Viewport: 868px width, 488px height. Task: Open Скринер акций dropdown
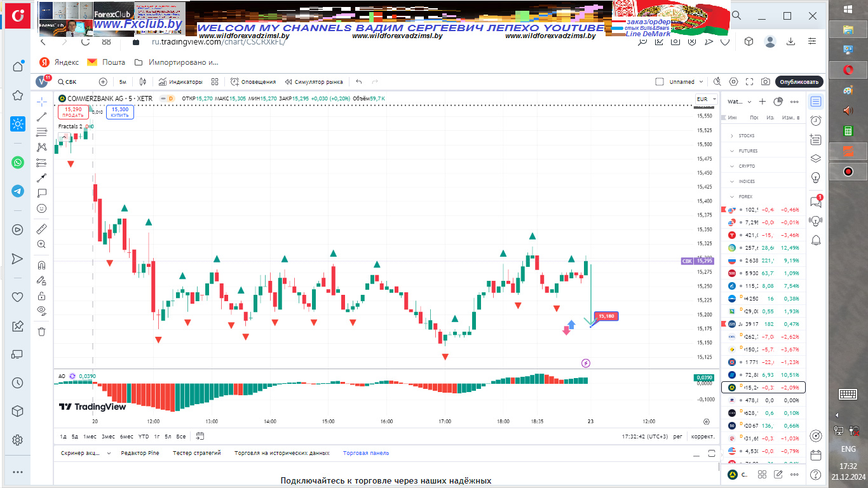click(85, 453)
